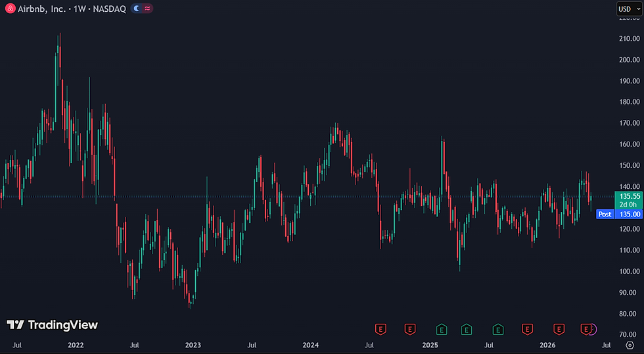
Task: Click the 180.00 price axis label
Action: (x=630, y=102)
